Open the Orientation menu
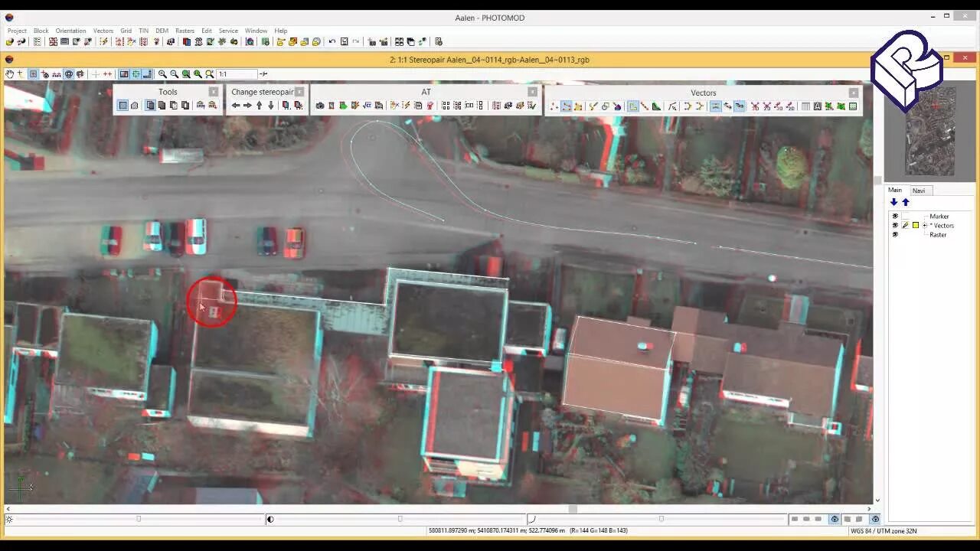 (x=70, y=31)
